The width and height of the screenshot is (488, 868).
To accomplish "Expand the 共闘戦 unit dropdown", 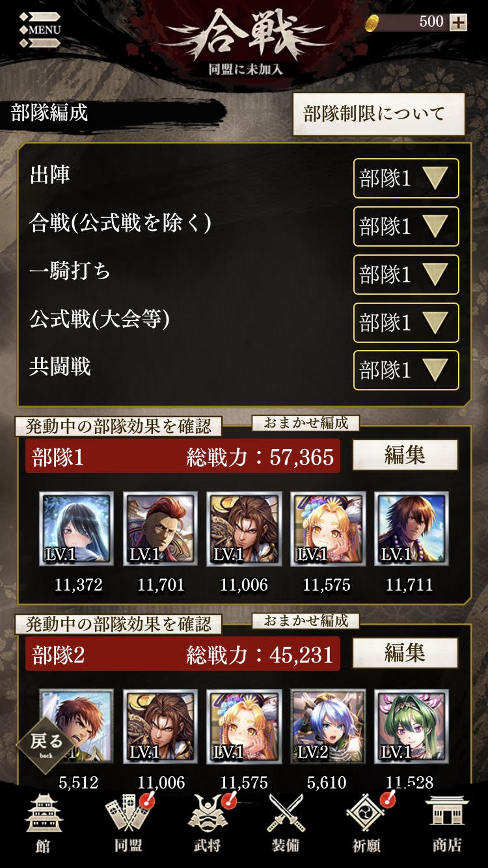I will 406,370.
